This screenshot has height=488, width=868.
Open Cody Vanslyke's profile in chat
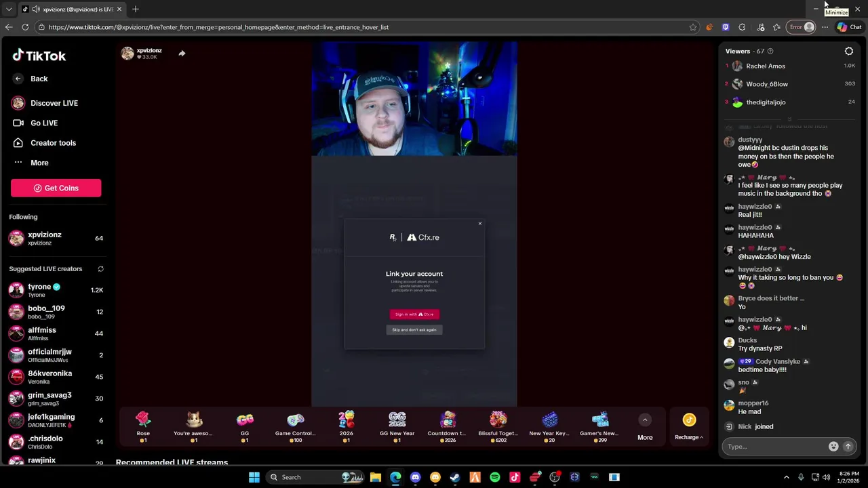(778, 362)
